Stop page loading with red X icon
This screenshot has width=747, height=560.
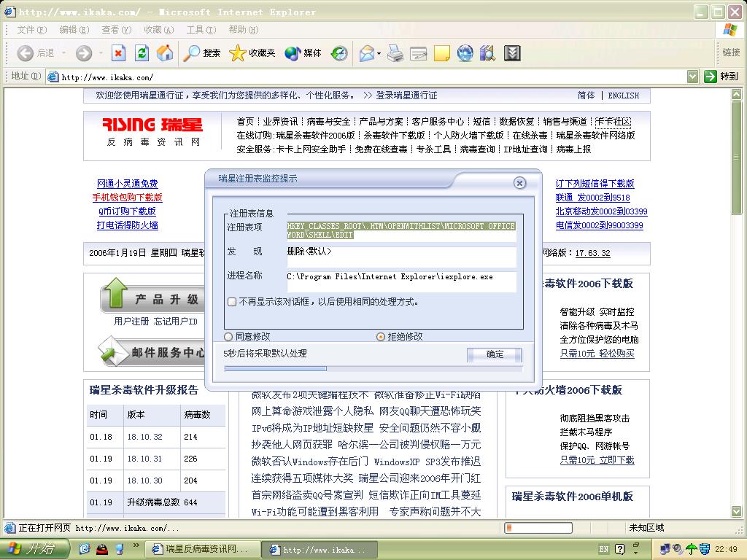tap(118, 52)
